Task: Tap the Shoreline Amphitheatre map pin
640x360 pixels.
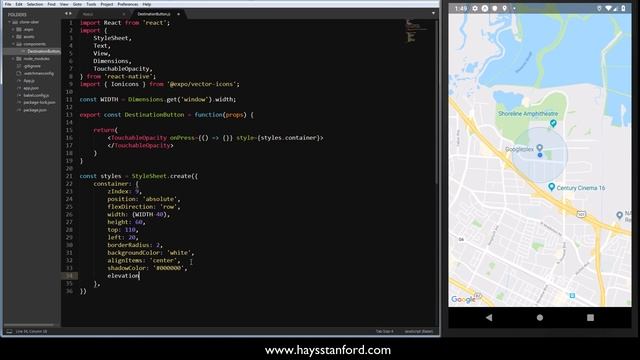Action: click(x=553, y=123)
